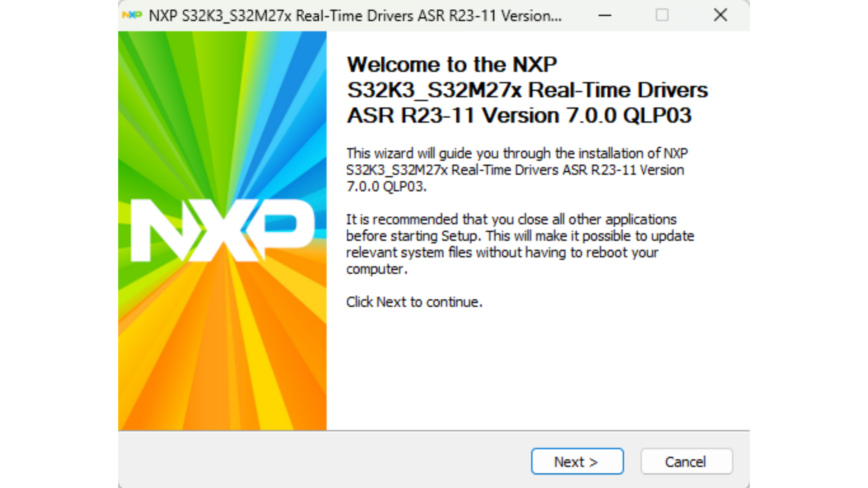Click the NXP icon in title bar
The width and height of the screenshot is (868, 488).
(132, 15)
